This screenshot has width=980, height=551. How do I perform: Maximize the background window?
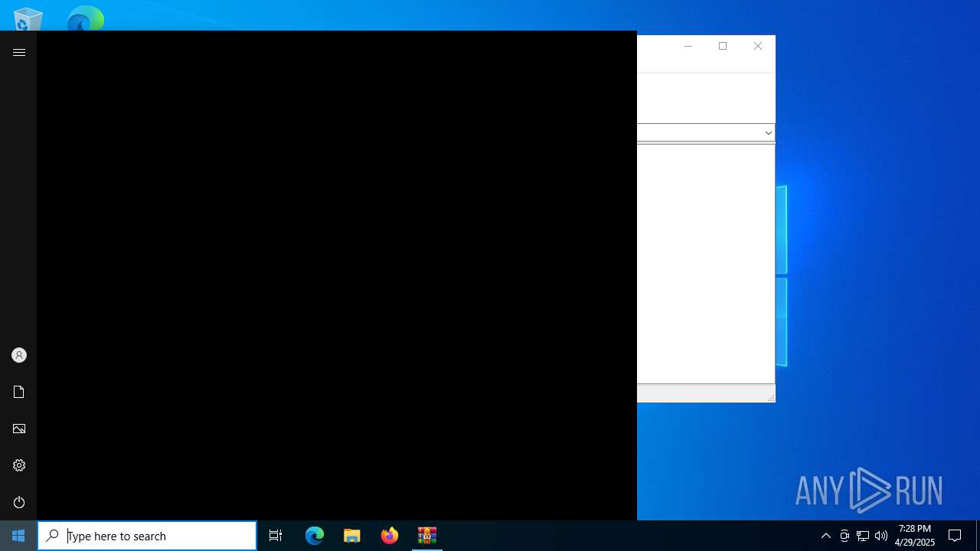coord(723,47)
